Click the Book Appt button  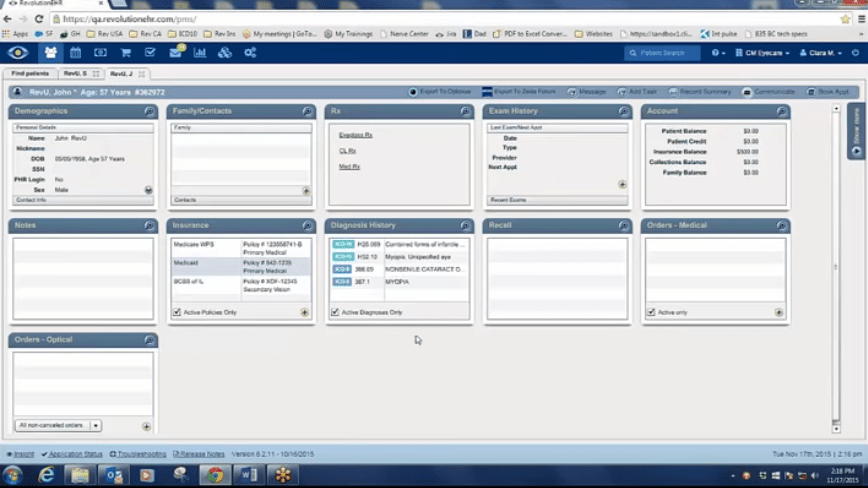[829, 92]
